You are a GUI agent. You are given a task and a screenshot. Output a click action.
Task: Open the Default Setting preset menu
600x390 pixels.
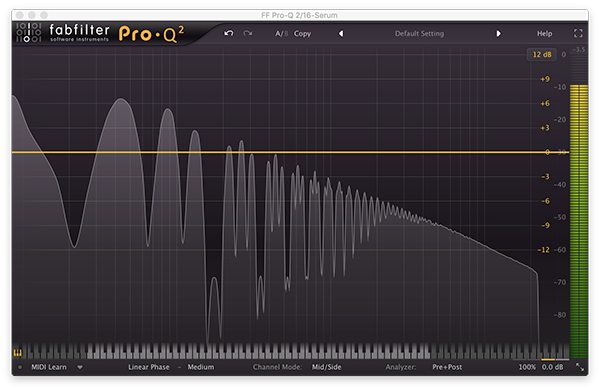coord(419,34)
